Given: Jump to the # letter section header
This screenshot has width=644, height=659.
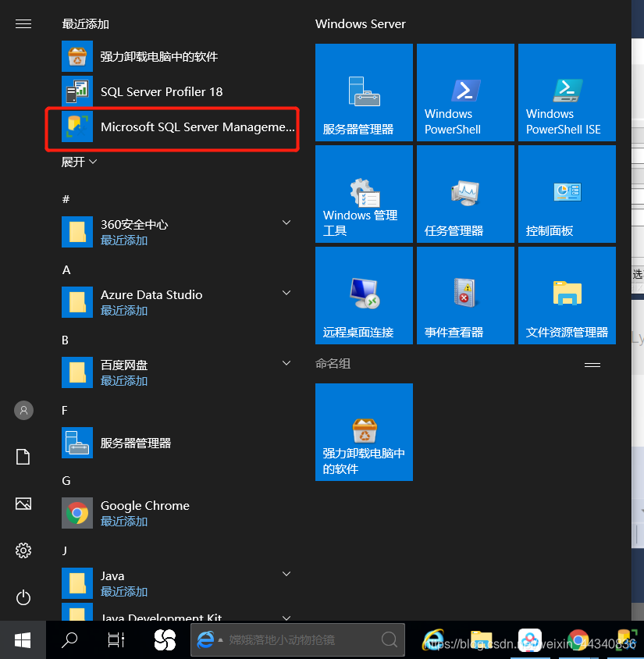Looking at the screenshot, I should (x=66, y=199).
